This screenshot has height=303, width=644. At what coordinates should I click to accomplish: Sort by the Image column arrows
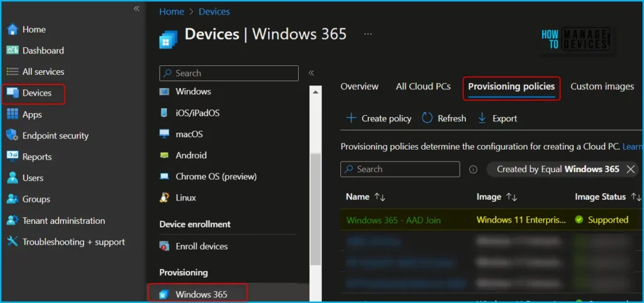coord(511,197)
